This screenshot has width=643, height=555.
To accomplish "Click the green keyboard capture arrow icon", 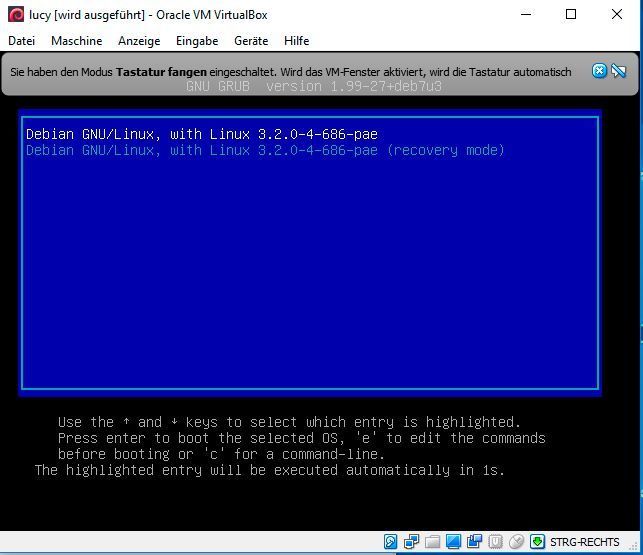I will [x=537, y=542].
